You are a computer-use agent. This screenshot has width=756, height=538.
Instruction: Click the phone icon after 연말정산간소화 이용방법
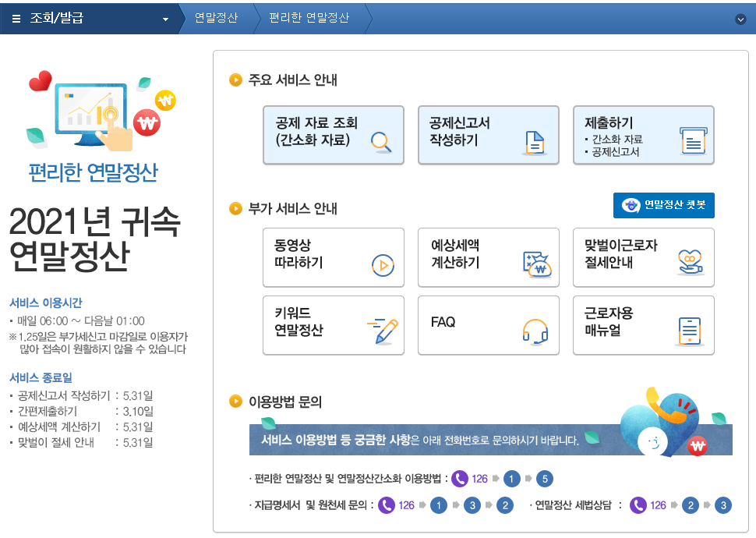click(460, 479)
